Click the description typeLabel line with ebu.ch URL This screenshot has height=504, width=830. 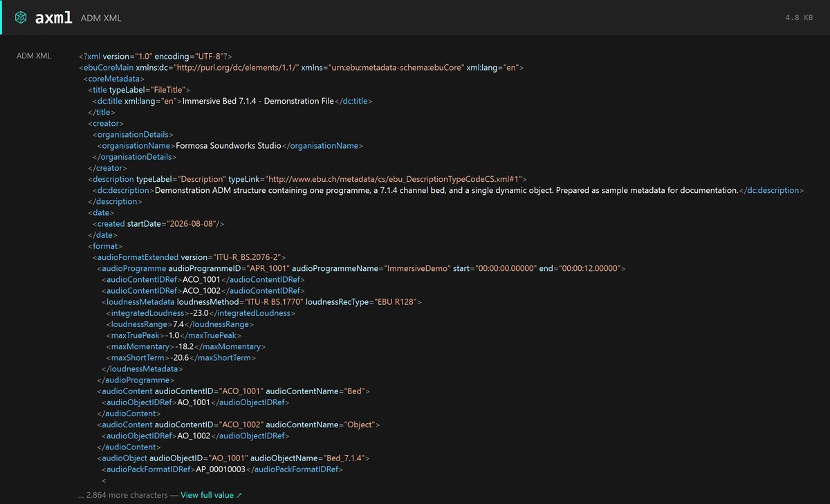coord(308,179)
